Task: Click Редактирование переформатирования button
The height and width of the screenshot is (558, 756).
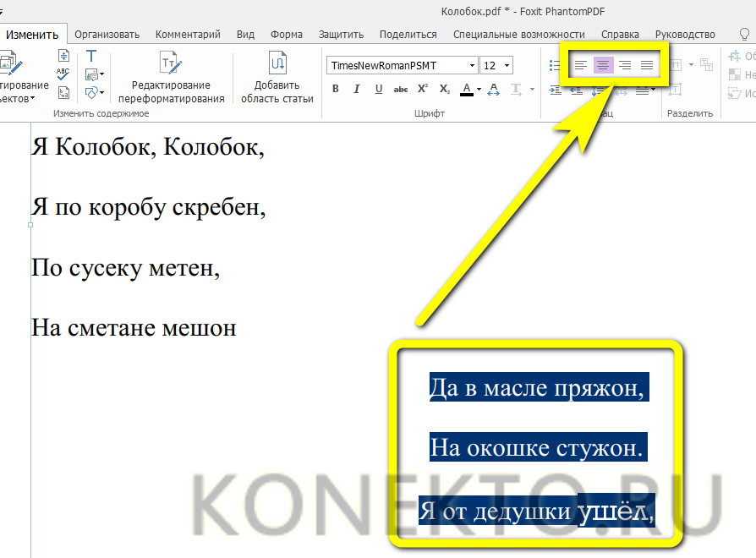Action: (172, 79)
